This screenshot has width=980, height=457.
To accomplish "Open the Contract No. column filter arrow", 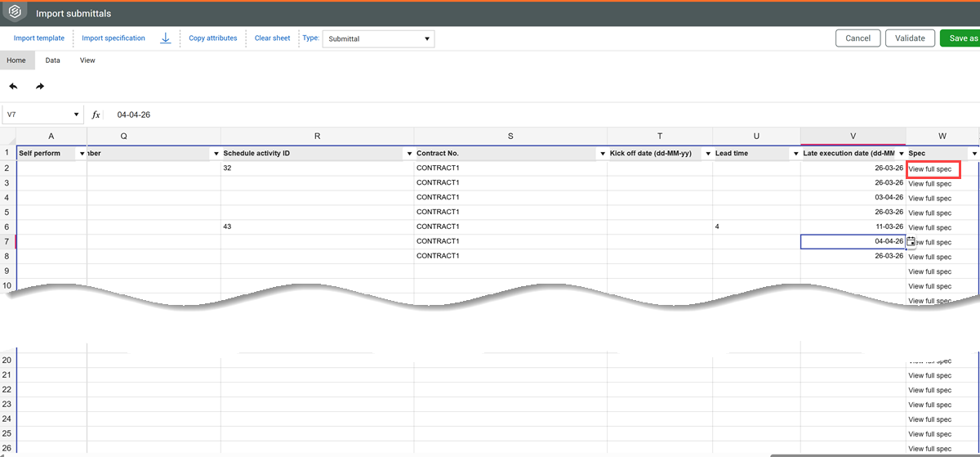I will pyautogui.click(x=601, y=154).
